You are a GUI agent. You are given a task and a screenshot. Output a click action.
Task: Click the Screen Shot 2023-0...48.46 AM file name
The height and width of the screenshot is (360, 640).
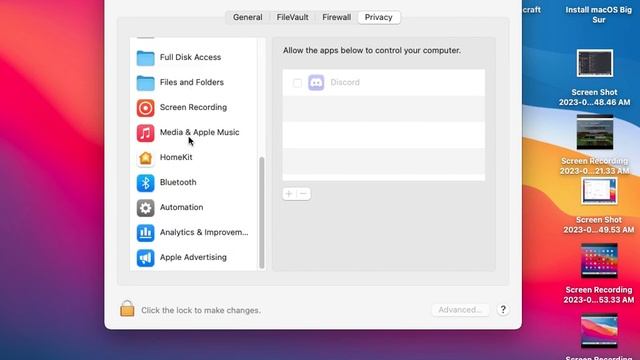click(594, 97)
